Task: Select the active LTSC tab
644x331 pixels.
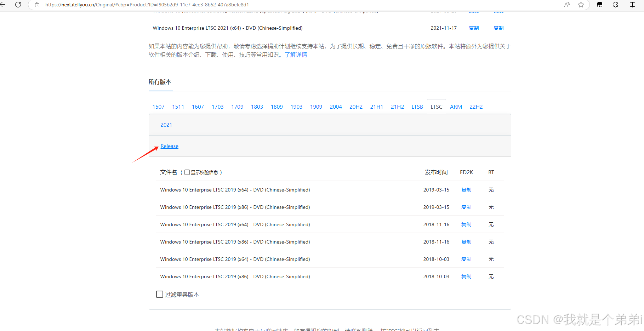Action: click(437, 107)
